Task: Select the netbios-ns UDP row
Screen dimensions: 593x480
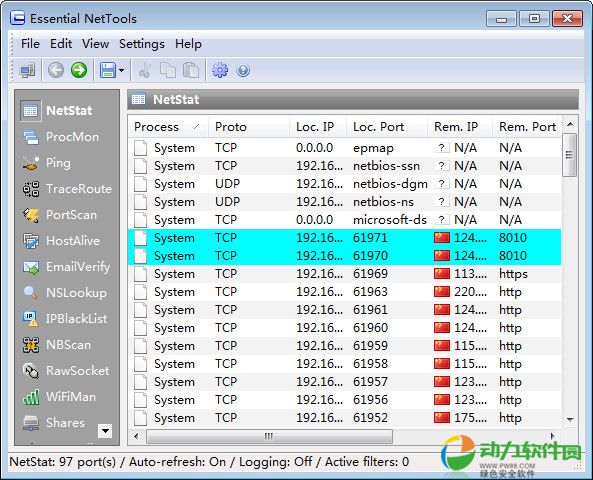Action: (345, 202)
